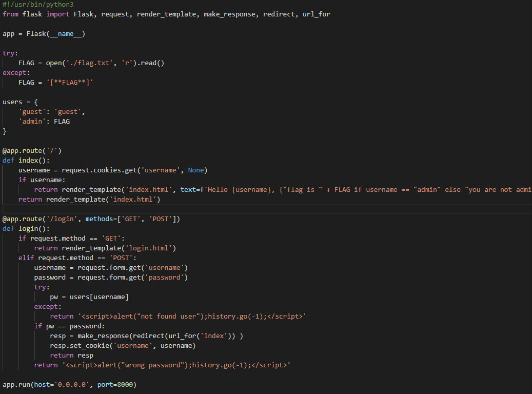
Task: Click 'def index():' function definition
Action: 26,161
